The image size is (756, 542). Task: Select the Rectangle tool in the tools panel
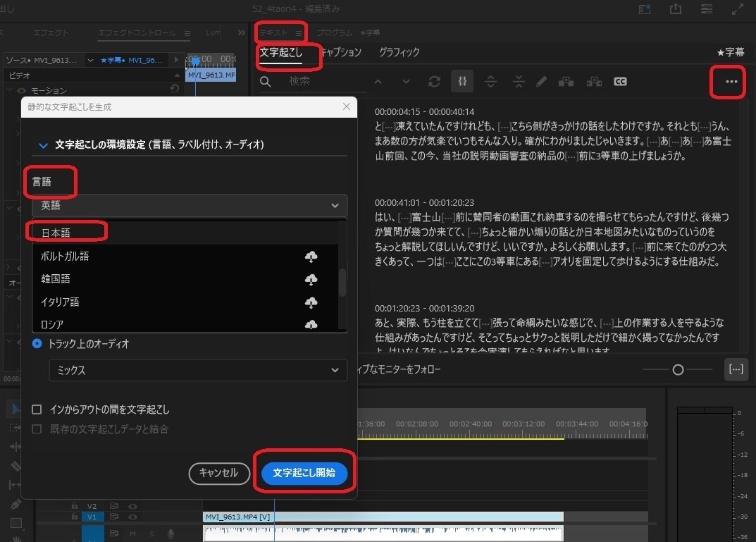(16, 523)
